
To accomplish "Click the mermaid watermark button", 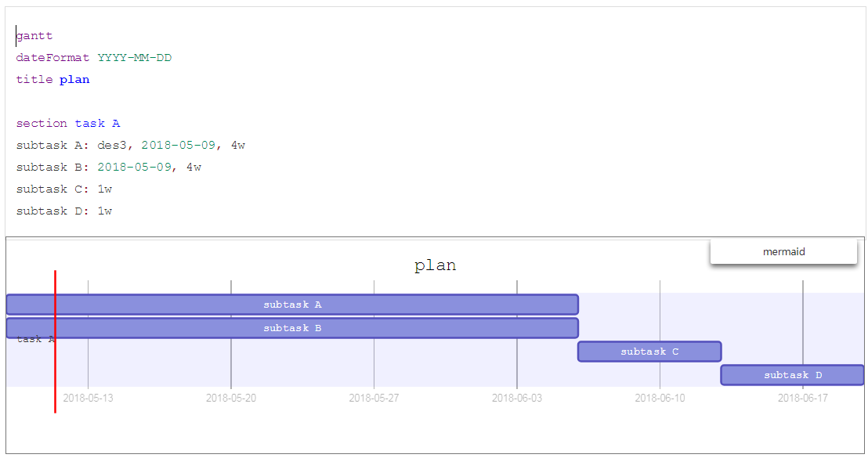I will tap(783, 251).
